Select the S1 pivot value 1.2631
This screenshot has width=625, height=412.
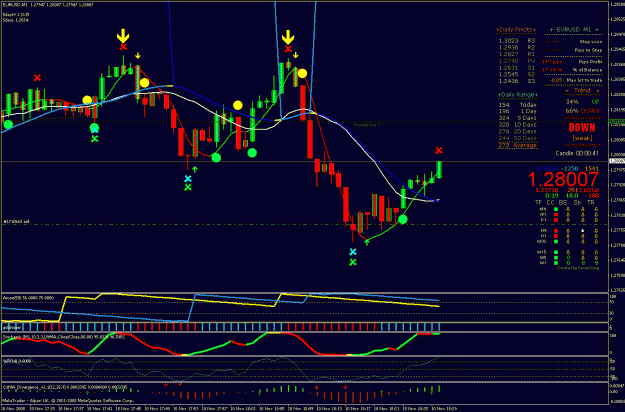[x=508, y=67]
